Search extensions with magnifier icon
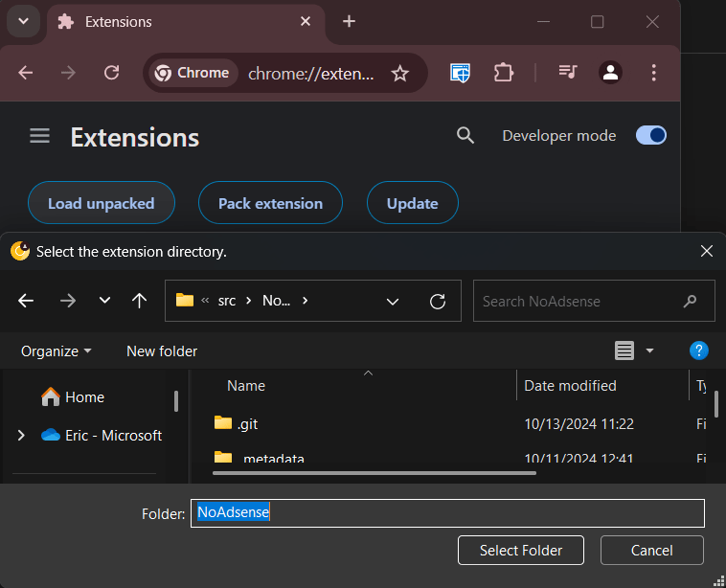The image size is (726, 588). click(x=465, y=136)
